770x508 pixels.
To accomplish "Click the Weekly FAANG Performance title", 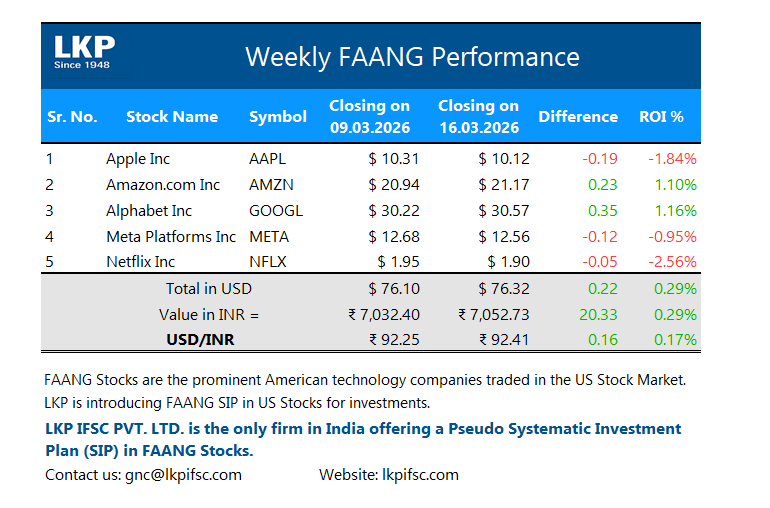I will [412, 56].
